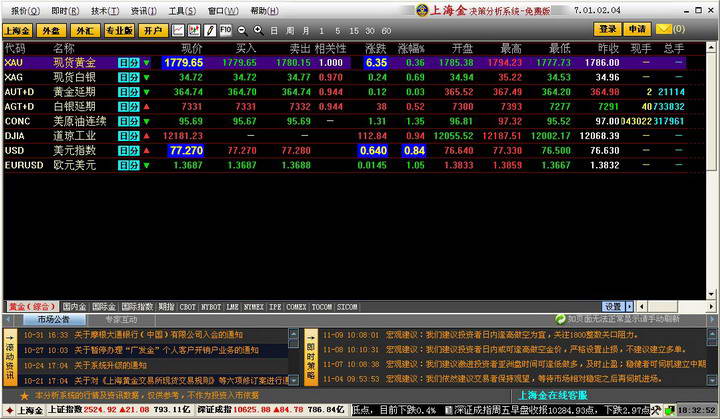720x419 pixels.
Task: Click the 日分 icon for AGT+D row
Action: [129, 107]
